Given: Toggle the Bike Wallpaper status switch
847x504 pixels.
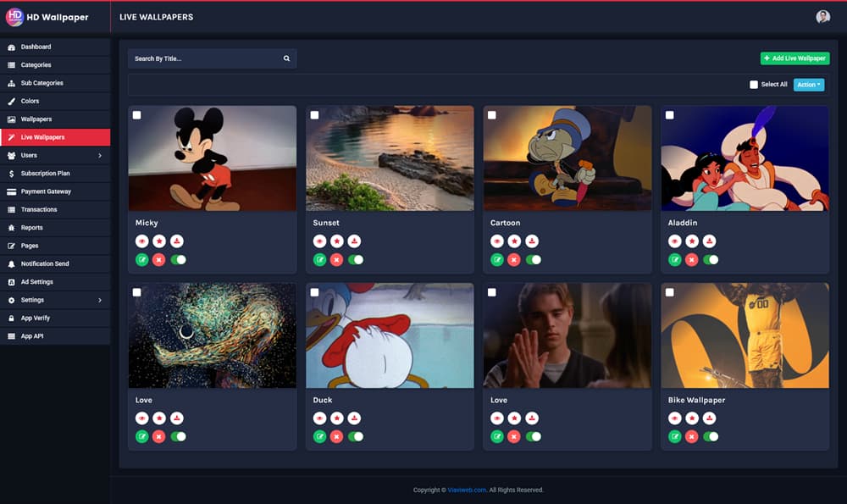Looking at the screenshot, I should (711, 436).
